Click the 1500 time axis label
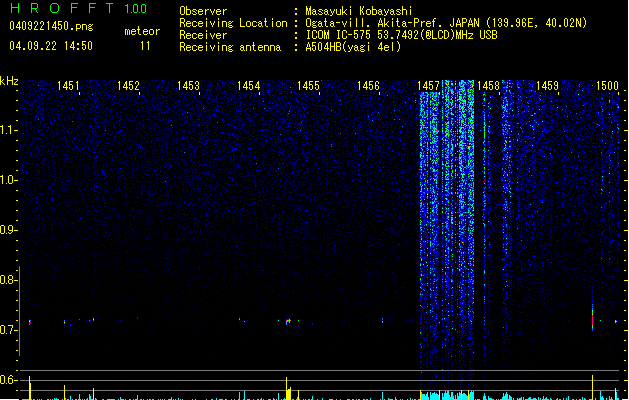 tap(607, 85)
